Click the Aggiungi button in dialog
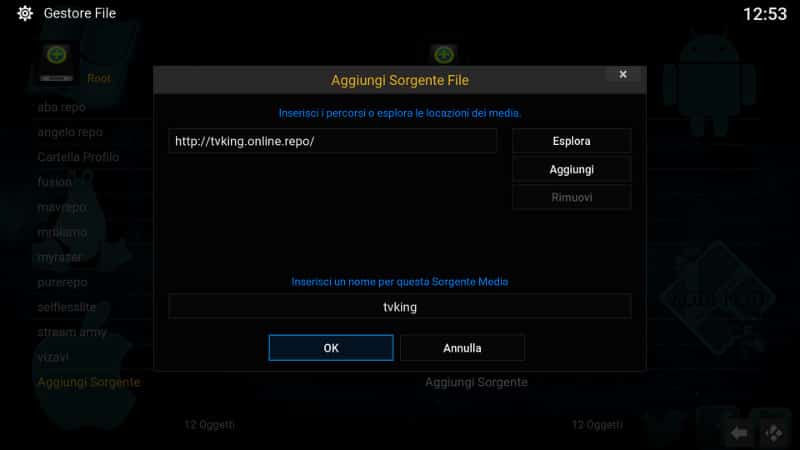 click(x=571, y=169)
